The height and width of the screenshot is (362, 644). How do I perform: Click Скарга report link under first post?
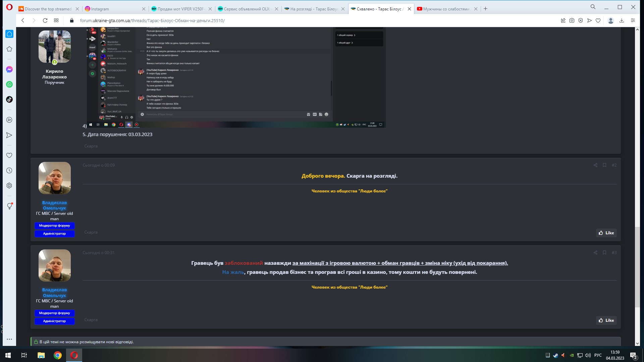91,146
